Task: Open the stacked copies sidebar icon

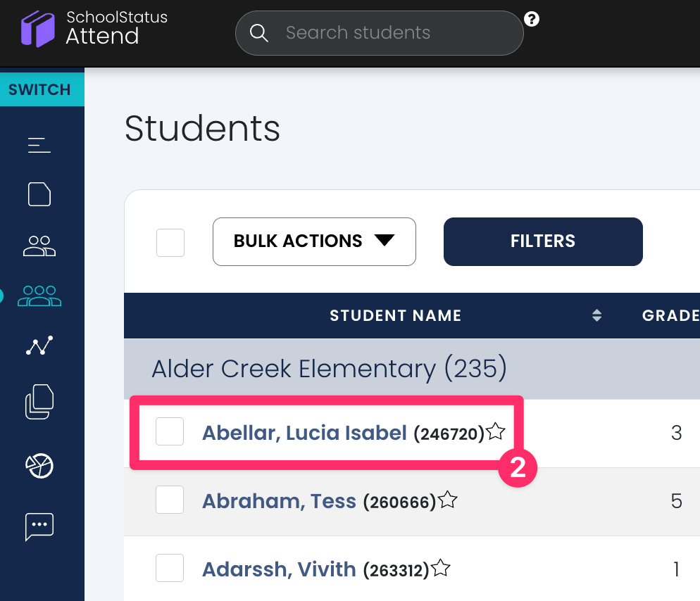Action: pyautogui.click(x=39, y=403)
